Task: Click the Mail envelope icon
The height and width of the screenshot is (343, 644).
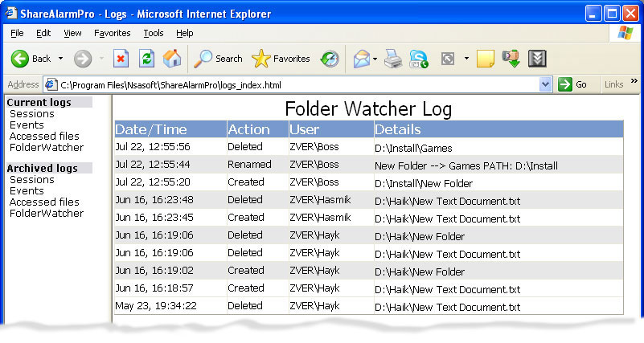Action: pyautogui.click(x=362, y=59)
